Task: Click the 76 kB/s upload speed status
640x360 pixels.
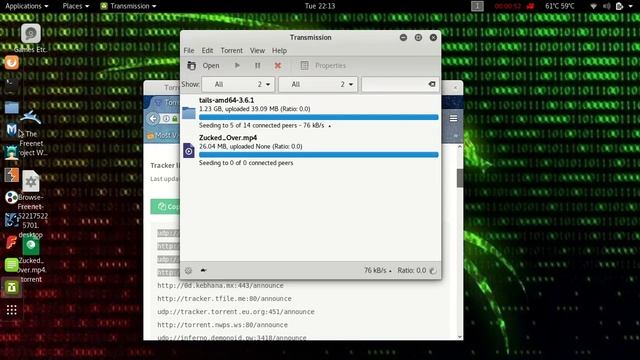Action: (378, 270)
